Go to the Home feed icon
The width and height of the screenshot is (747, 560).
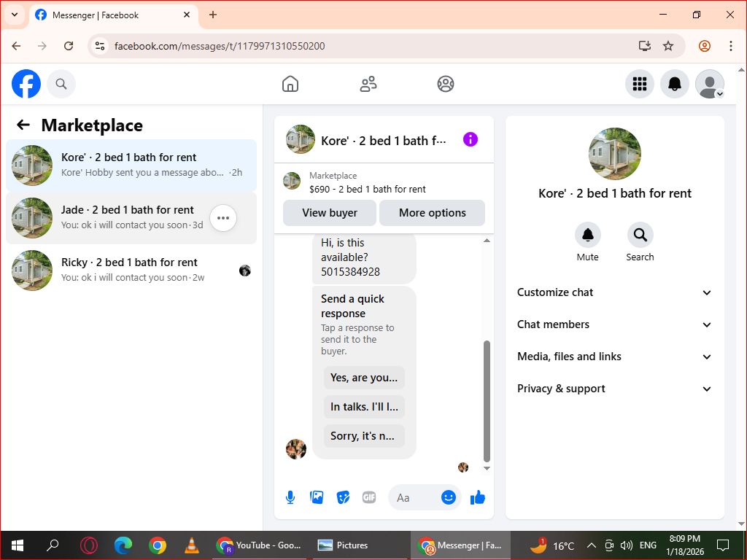[x=290, y=84]
